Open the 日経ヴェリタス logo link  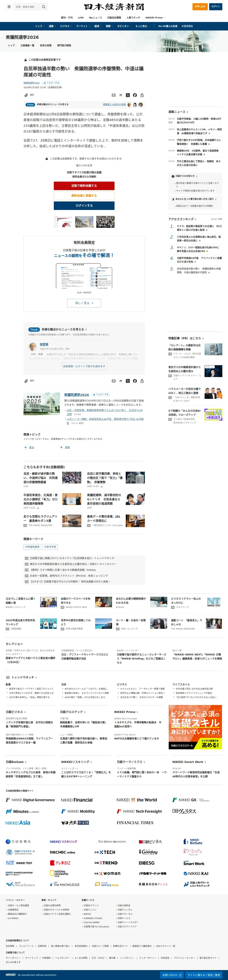coord(184,811)
